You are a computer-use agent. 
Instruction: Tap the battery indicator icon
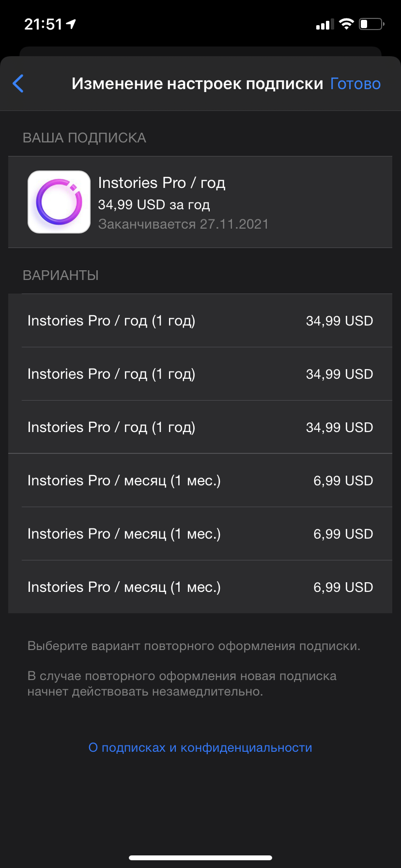tap(371, 24)
